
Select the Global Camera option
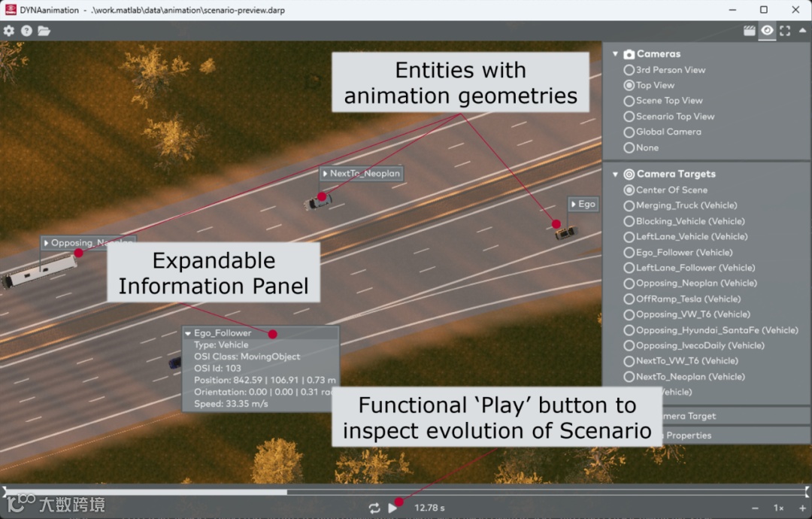(662, 132)
